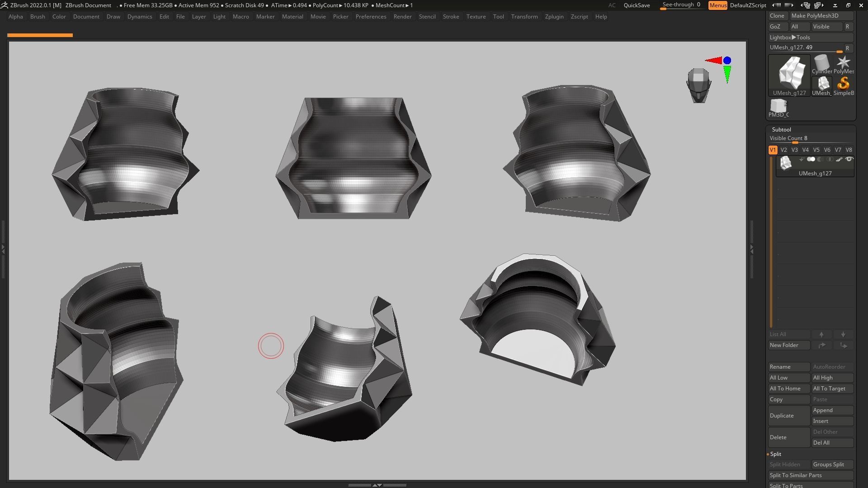
Task: Open the Alpha palette menu
Action: coord(16,17)
